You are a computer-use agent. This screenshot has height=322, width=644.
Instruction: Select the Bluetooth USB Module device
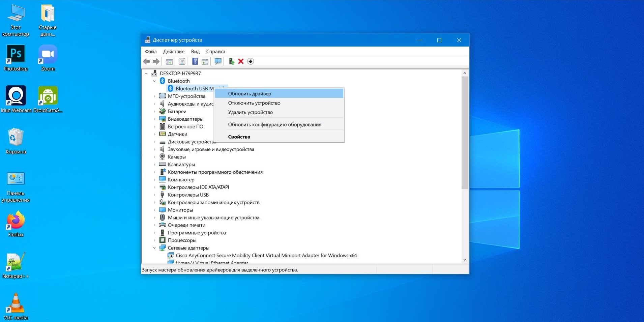point(195,89)
